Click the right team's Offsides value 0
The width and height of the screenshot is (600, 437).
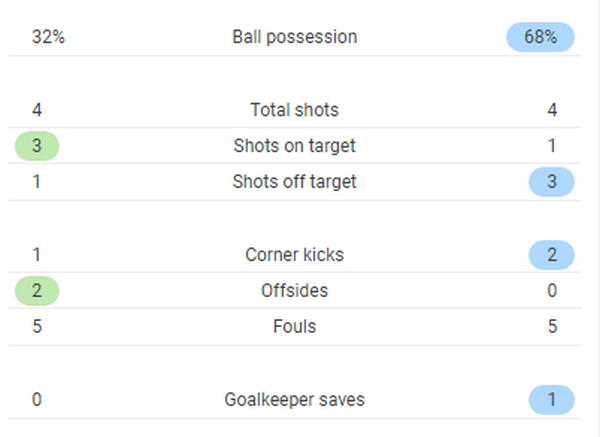pos(552,291)
